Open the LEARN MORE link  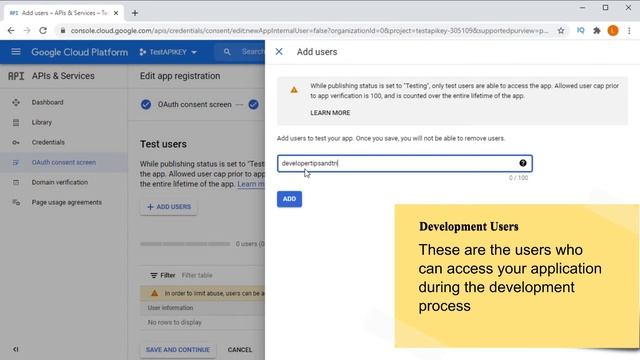(330, 113)
